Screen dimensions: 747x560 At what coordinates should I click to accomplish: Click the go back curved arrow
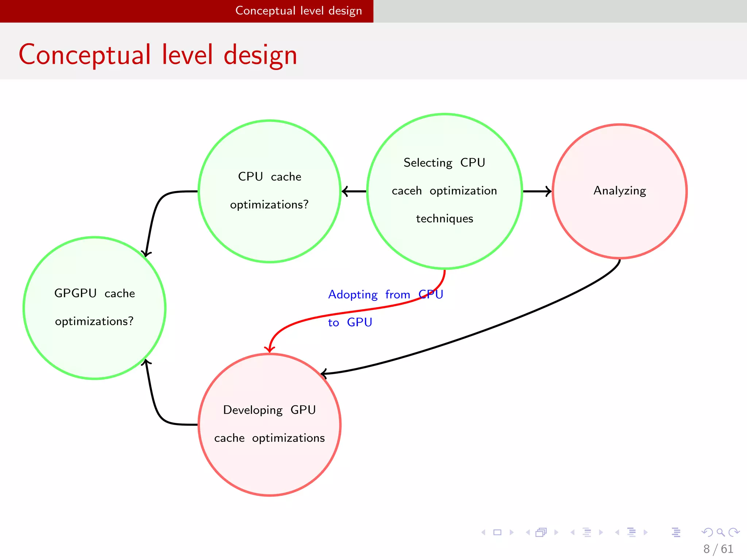(x=707, y=532)
